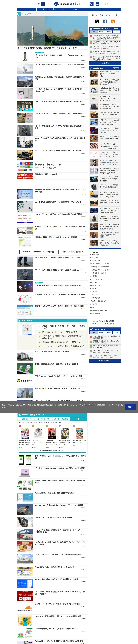The height and width of the screenshot is (644, 138).
Task: Click もっと見る under アクセスランキング
Action: pyautogui.click(x=105, y=361)
